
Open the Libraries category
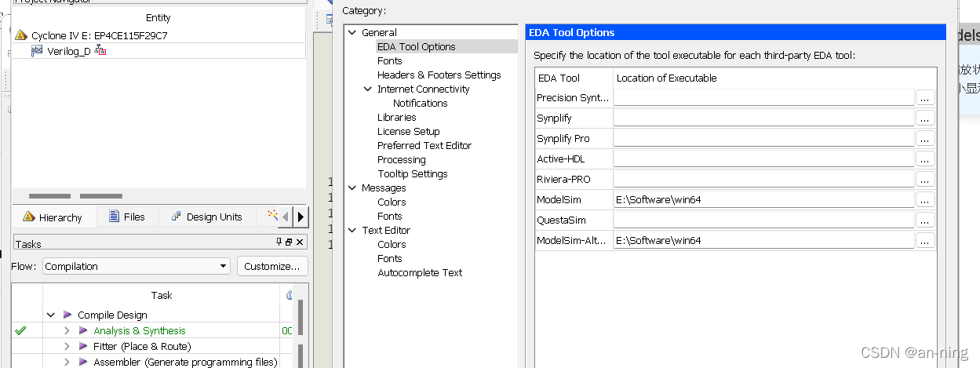click(x=396, y=117)
